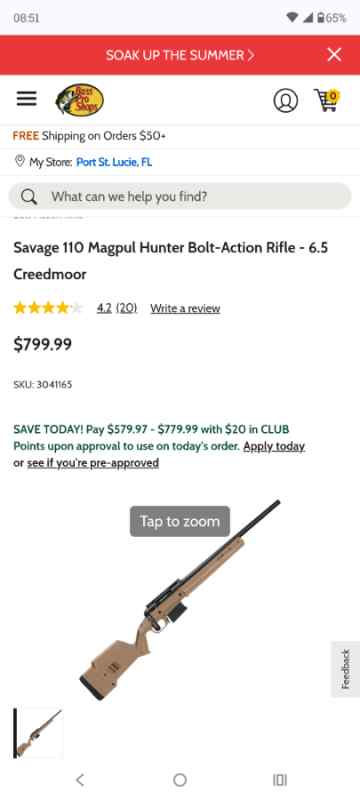Tap the search magnifier icon

pos(29,197)
